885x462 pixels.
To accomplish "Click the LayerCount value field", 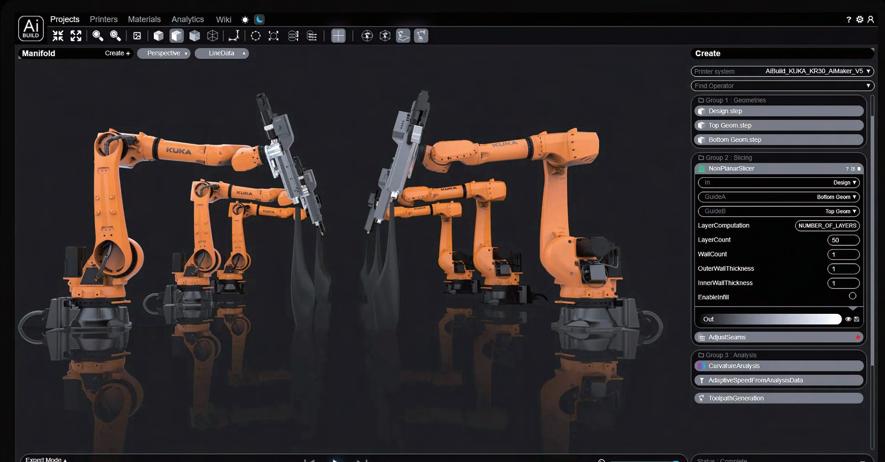I will click(x=843, y=240).
